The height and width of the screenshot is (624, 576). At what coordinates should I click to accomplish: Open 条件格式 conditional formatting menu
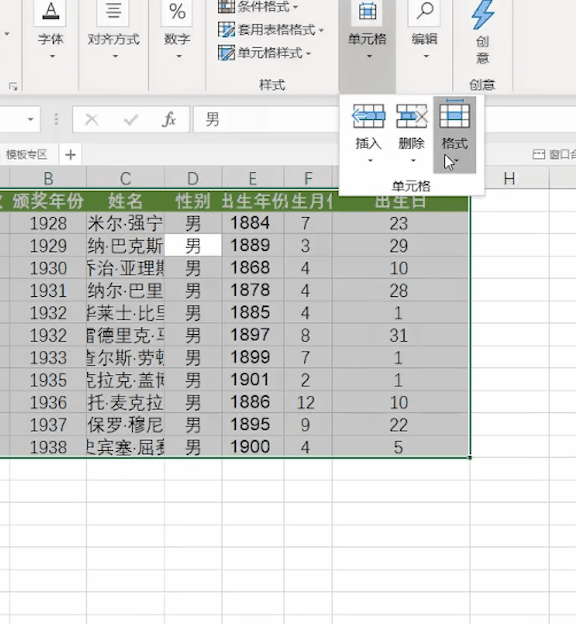[258, 6]
